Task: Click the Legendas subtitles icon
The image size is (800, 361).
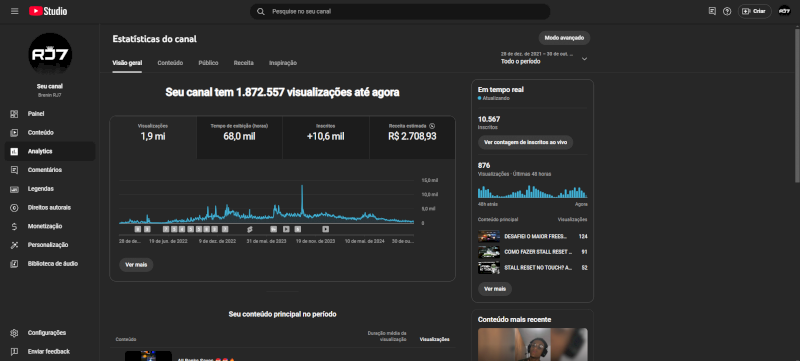Action: 14,189
